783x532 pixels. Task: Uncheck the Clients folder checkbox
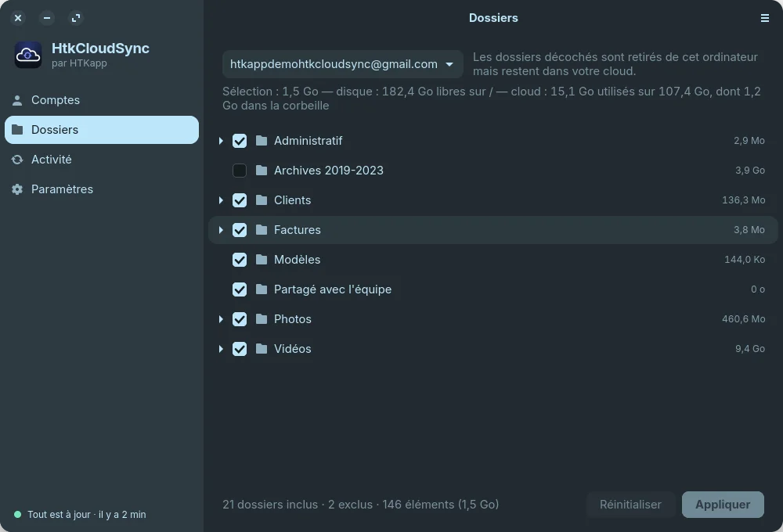pos(240,200)
